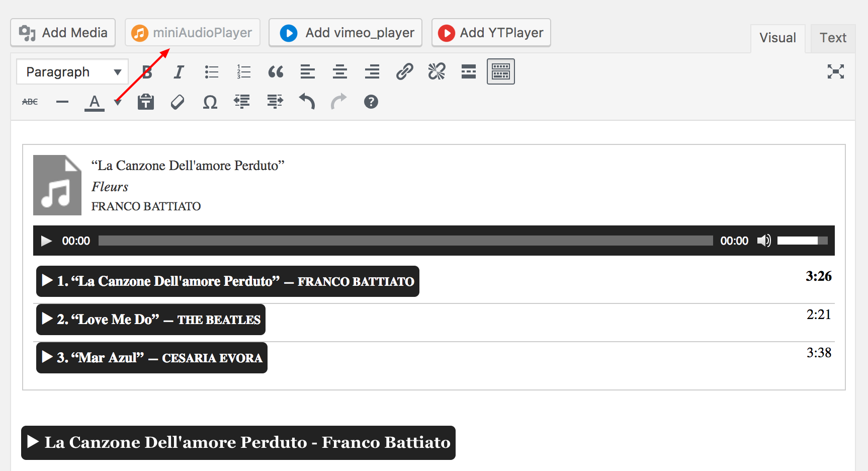Click the undo arrow icon
The height and width of the screenshot is (471, 868).
307,102
